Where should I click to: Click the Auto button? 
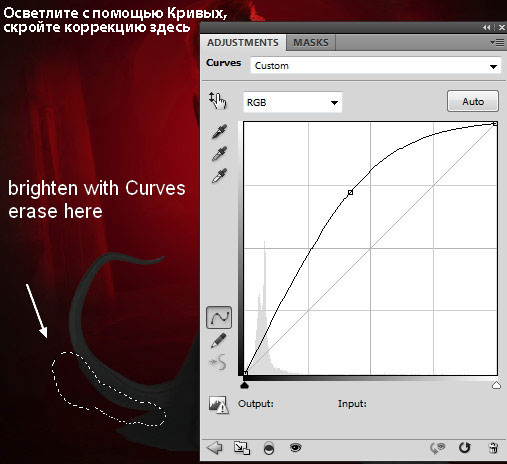tap(473, 101)
